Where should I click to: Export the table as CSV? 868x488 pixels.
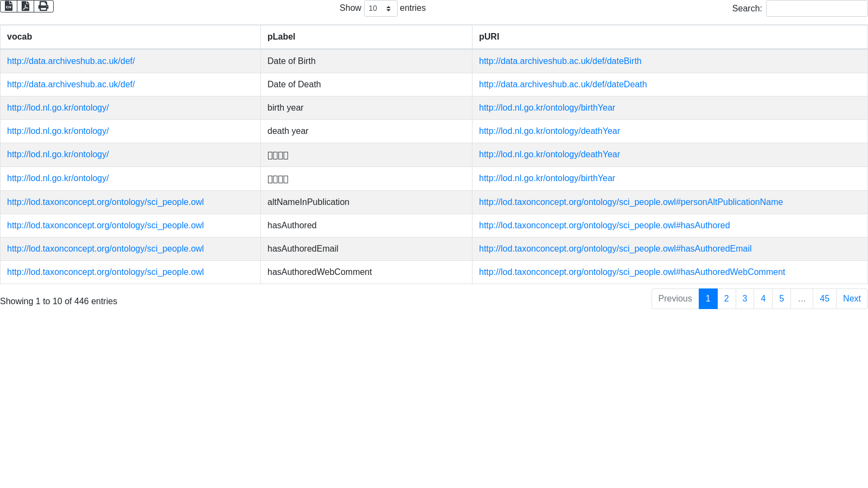[x=9, y=7]
